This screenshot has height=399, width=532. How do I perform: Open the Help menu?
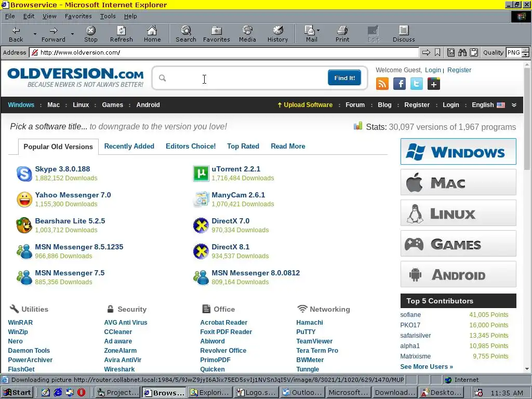pyautogui.click(x=130, y=16)
